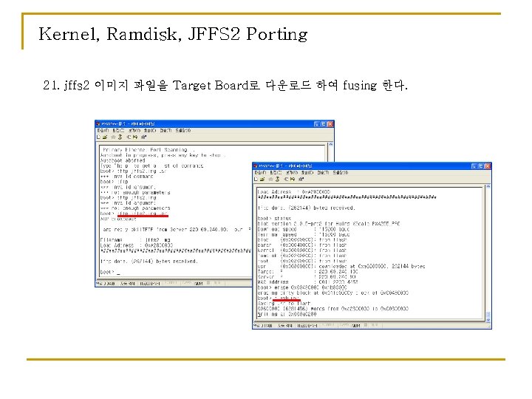Click 'Load Address' line in back terminal

click(137, 245)
